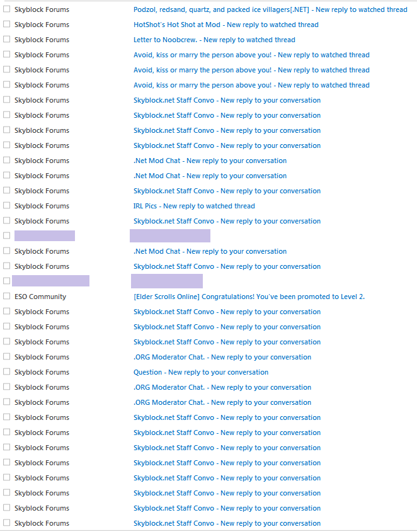Open the Elder Scrolls Online Level 2 promotion email
The image size is (417, 532).
(x=249, y=297)
